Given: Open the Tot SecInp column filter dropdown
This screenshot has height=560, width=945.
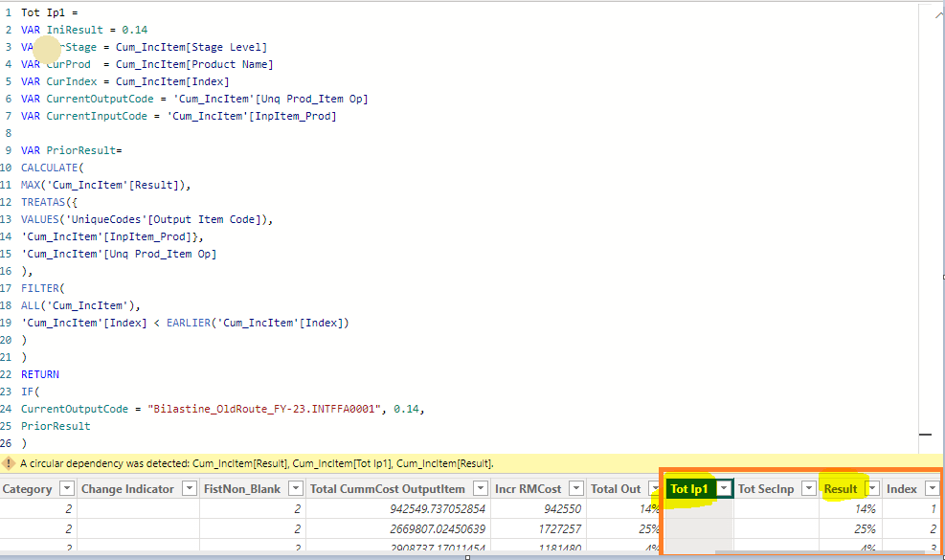Looking at the screenshot, I should pos(809,488).
